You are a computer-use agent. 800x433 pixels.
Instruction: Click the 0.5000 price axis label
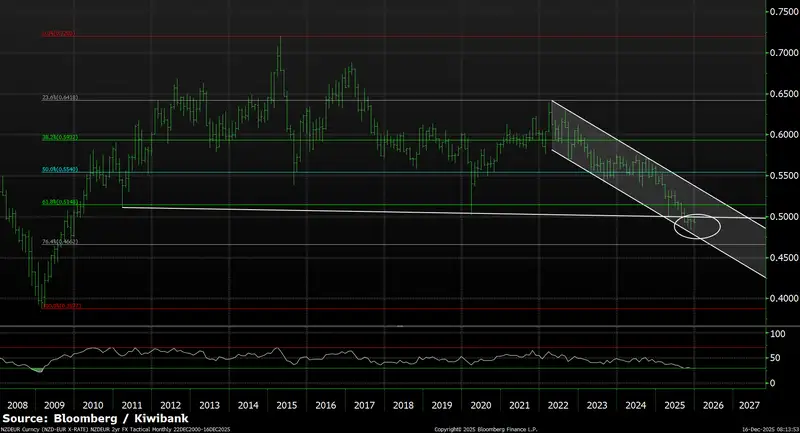click(781, 216)
